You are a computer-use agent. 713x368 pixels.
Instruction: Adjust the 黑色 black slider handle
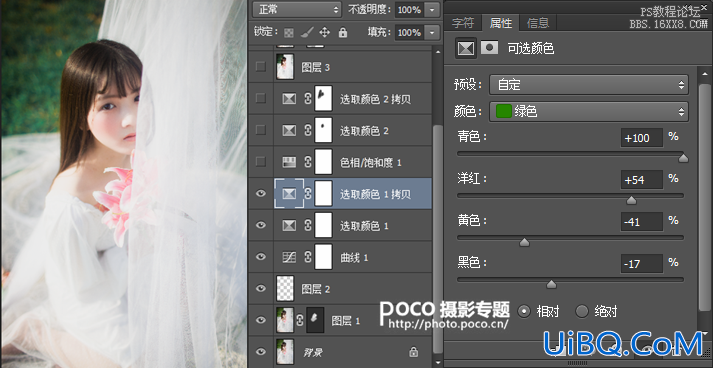pyautogui.click(x=551, y=285)
